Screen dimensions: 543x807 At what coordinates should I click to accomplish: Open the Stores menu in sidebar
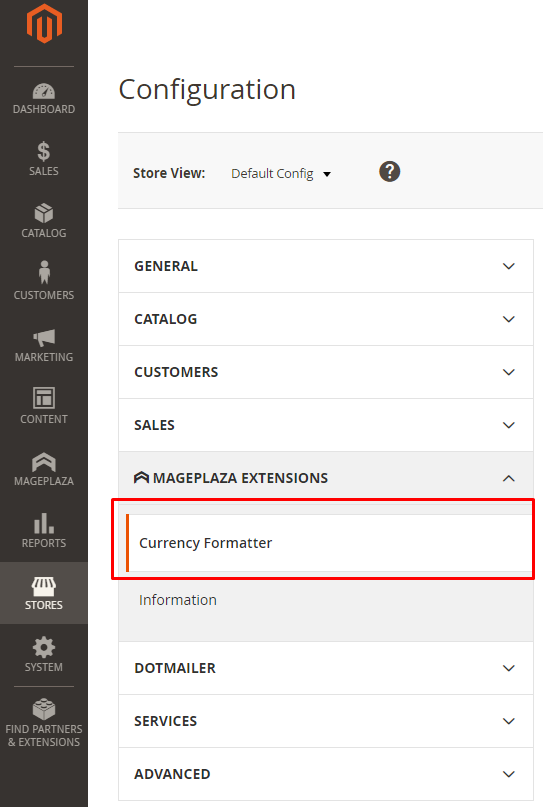tap(44, 593)
